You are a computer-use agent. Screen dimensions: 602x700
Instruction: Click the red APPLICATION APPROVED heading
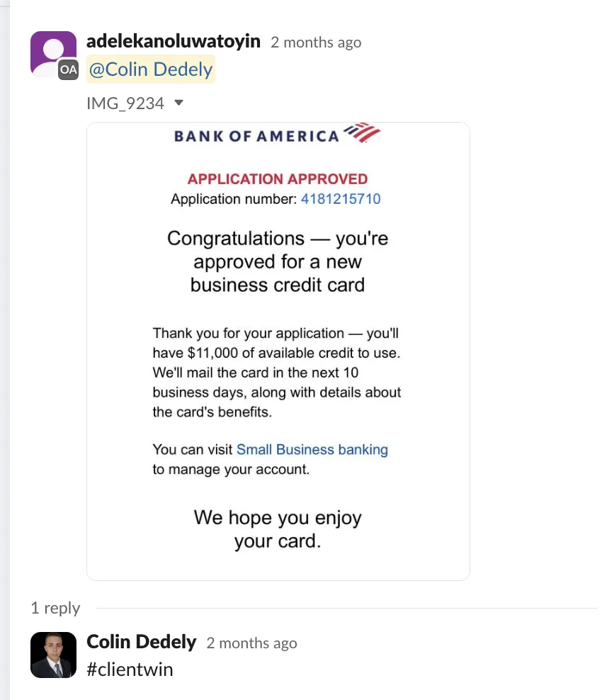[x=278, y=179]
